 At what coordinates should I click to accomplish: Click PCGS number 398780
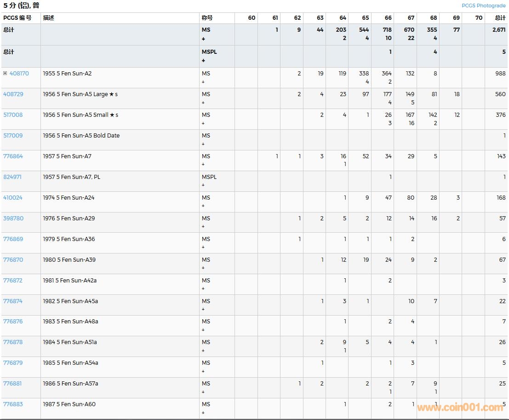pyautogui.click(x=13, y=219)
